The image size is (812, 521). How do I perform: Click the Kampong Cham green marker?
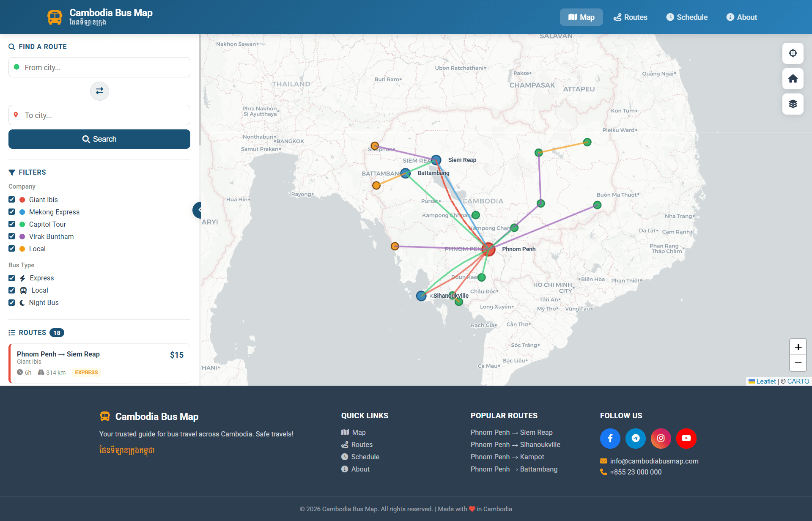(514, 228)
